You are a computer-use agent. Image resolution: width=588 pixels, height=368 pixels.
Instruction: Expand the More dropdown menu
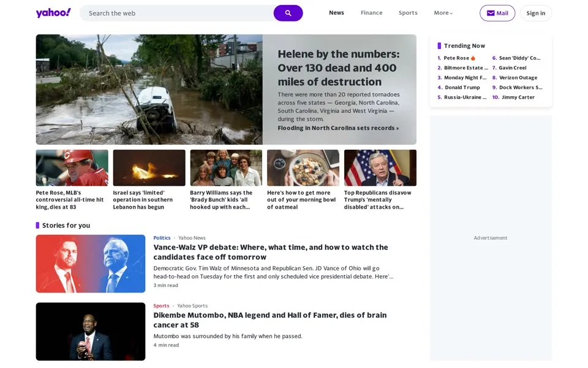tap(443, 13)
